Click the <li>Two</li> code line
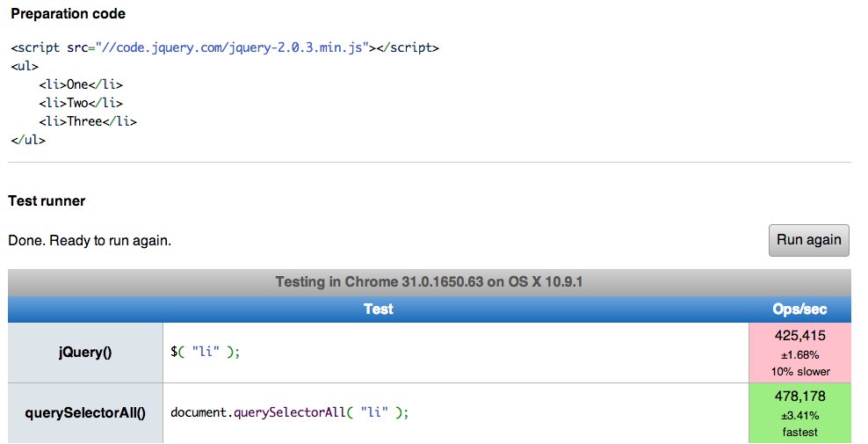Viewport: 868px width, 444px height. (x=81, y=103)
